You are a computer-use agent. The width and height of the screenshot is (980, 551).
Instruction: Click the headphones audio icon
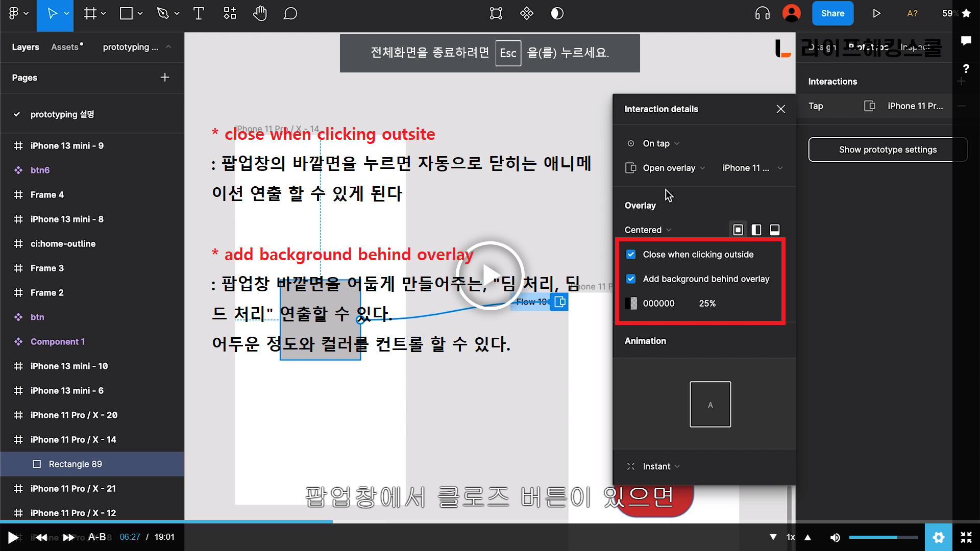(762, 14)
